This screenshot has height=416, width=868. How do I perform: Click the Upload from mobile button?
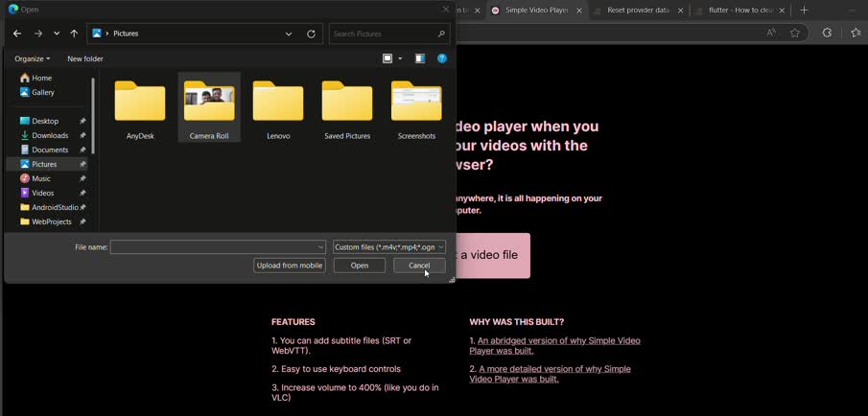click(290, 266)
